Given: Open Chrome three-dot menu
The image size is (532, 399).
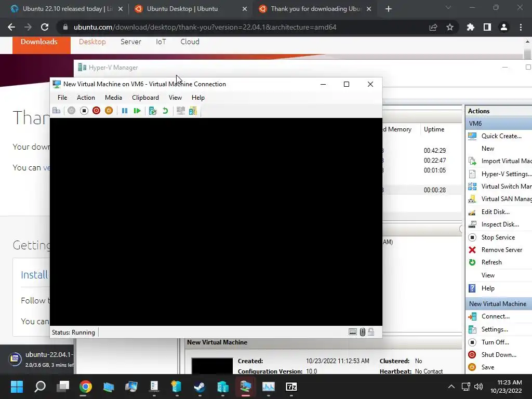Looking at the screenshot, I should (521, 27).
